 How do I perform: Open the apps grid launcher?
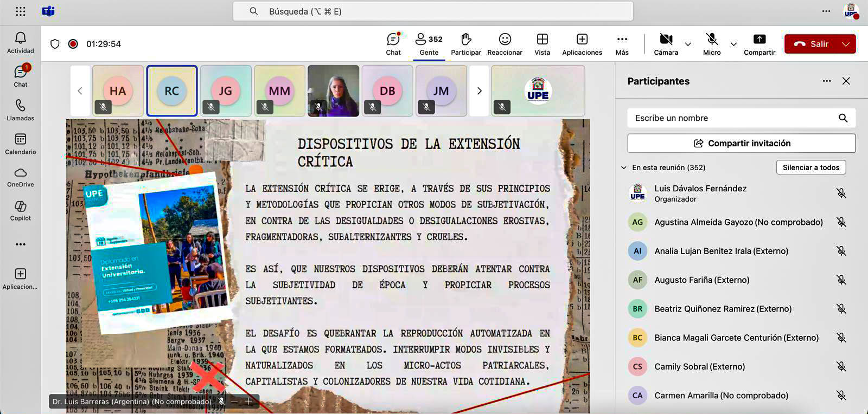[21, 11]
